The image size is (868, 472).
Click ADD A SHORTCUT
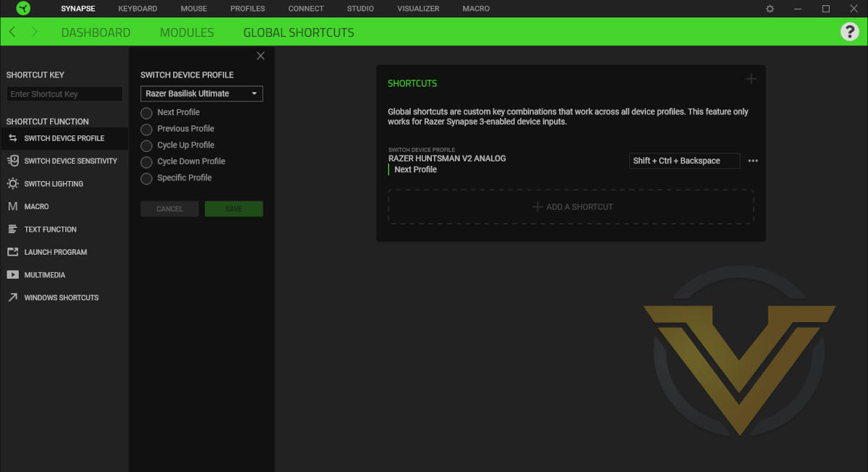(571, 207)
